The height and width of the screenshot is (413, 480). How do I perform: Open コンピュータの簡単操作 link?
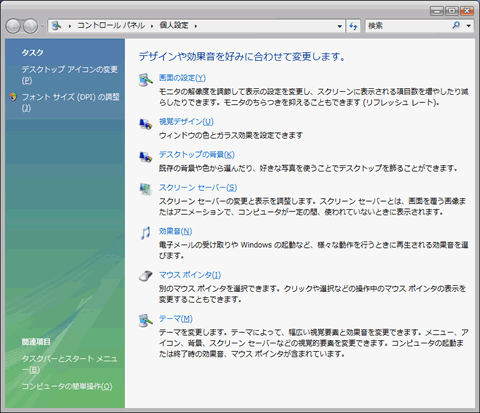(67, 386)
